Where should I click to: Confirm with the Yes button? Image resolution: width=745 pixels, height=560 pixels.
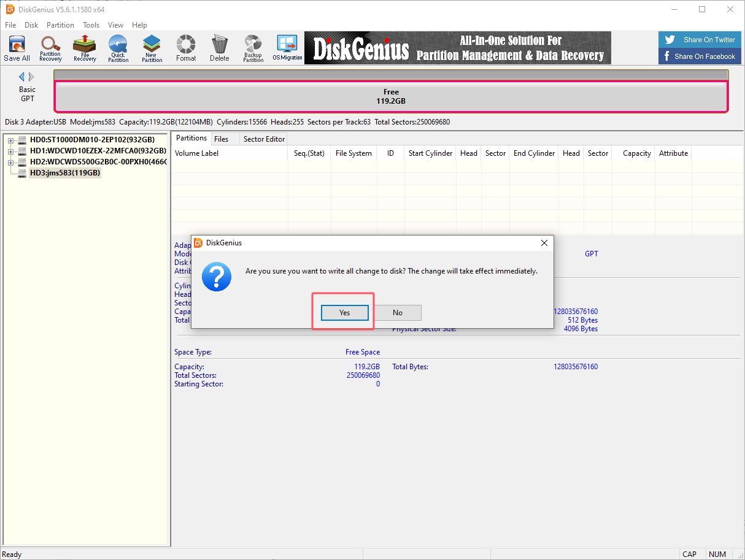pyautogui.click(x=344, y=313)
